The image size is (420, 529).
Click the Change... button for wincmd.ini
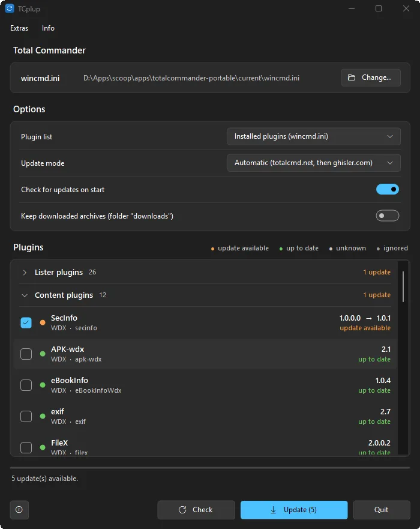click(x=371, y=77)
